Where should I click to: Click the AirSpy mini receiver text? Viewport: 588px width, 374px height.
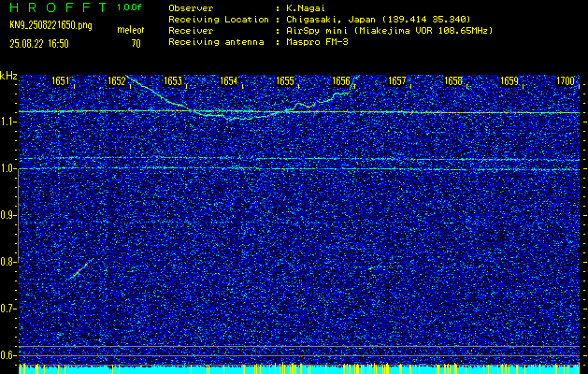coord(389,31)
